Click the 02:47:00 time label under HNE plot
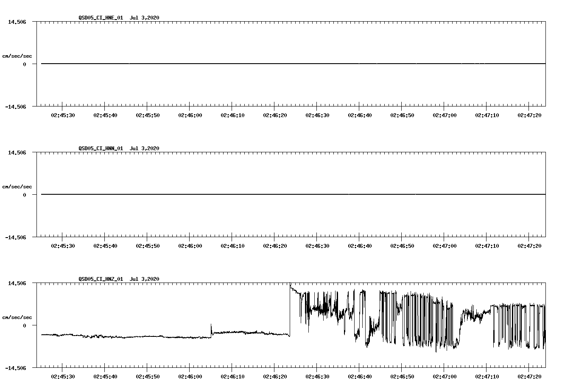Viewport: 576px width, 392px height. click(445, 115)
